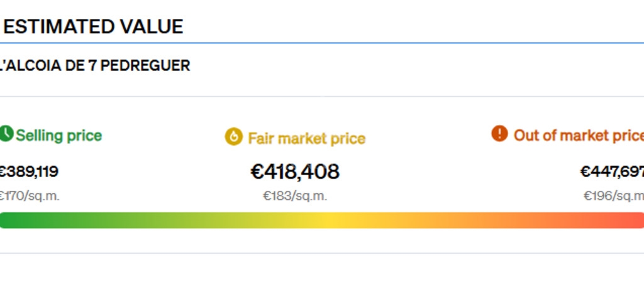Click the €447,697 out of market value
Viewport: 644px width, 282px height.
tap(612, 171)
